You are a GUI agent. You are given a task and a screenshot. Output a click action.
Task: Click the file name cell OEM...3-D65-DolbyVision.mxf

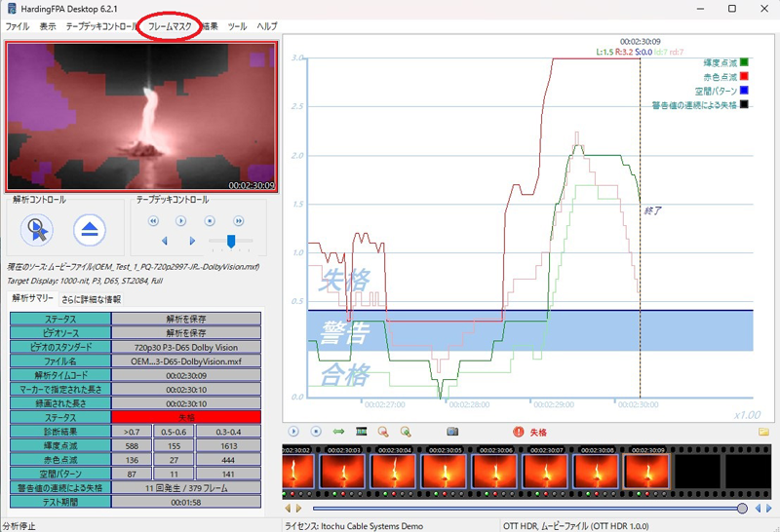tap(186, 361)
